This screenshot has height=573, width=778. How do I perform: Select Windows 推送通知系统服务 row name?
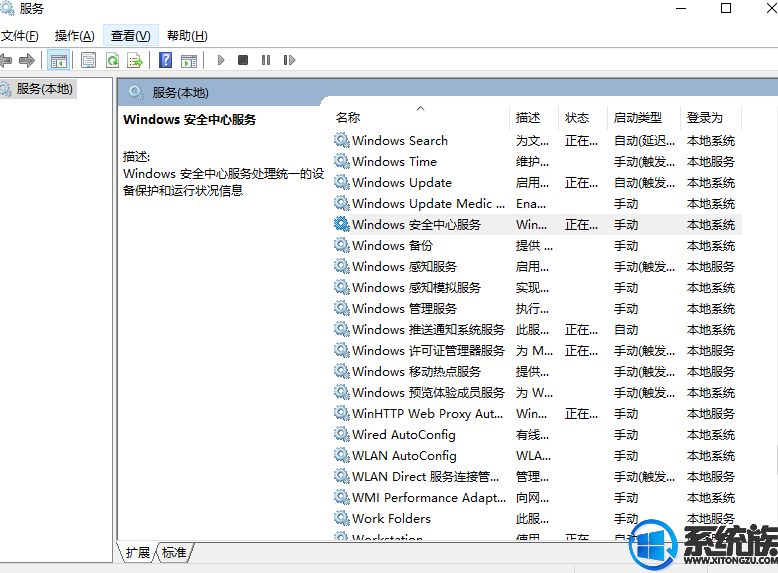(x=428, y=329)
